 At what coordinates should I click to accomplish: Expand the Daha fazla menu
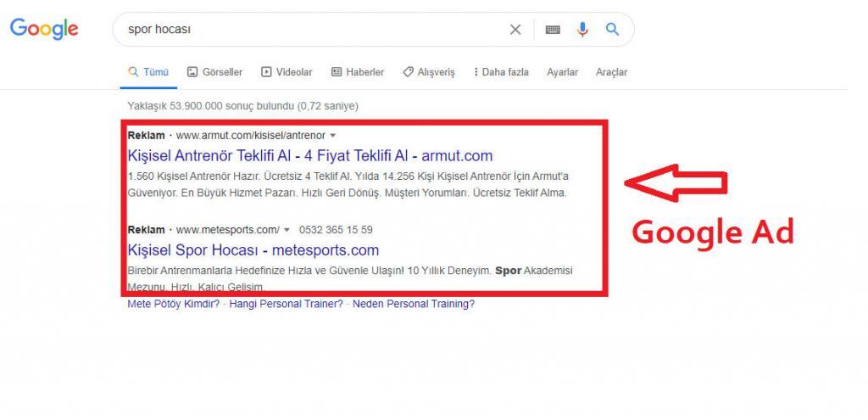point(501,72)
